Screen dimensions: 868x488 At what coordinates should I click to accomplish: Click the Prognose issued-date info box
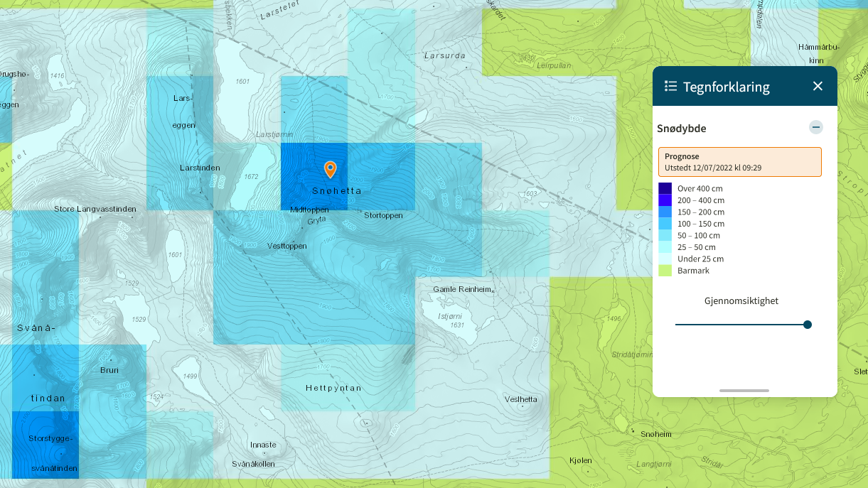point(739,162)
